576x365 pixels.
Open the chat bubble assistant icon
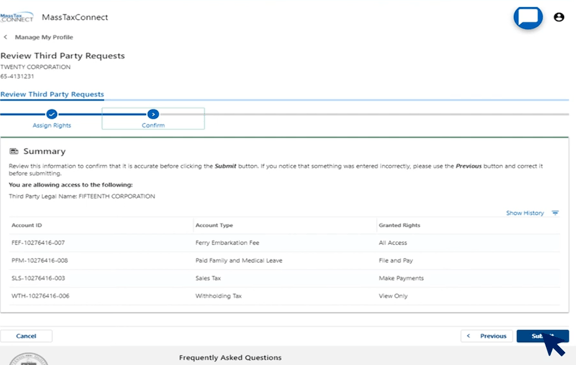pyautogui.click(x=528, y=17)
